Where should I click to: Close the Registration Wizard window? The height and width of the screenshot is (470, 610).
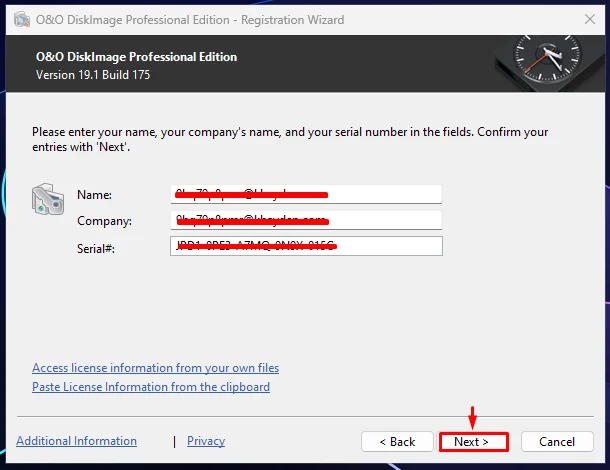590,19
